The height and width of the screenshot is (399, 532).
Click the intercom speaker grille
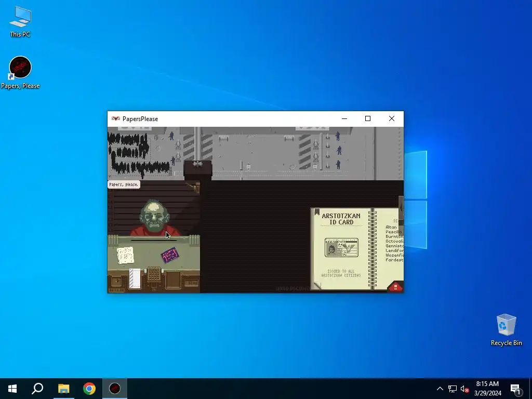tap(154, 274)
